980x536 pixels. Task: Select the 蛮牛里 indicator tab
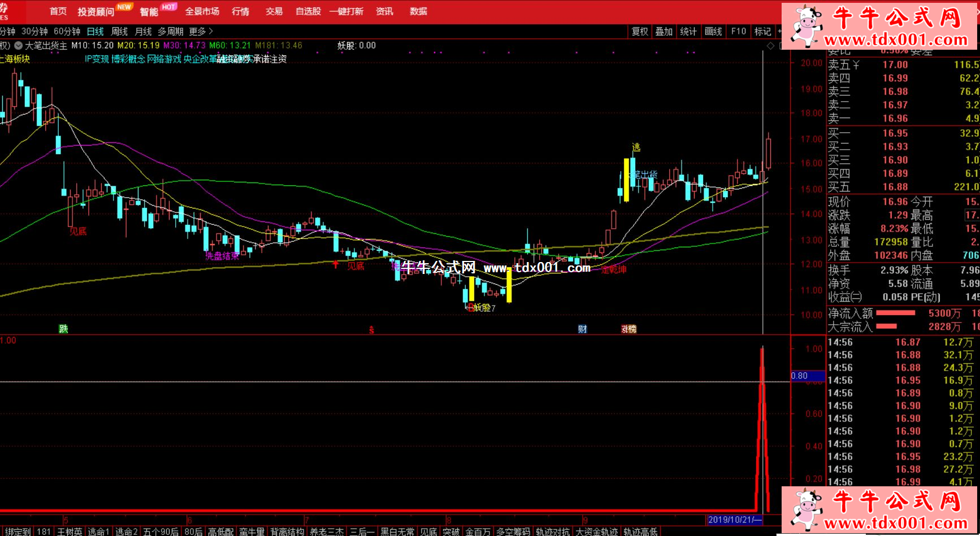[x=251, y=531]
